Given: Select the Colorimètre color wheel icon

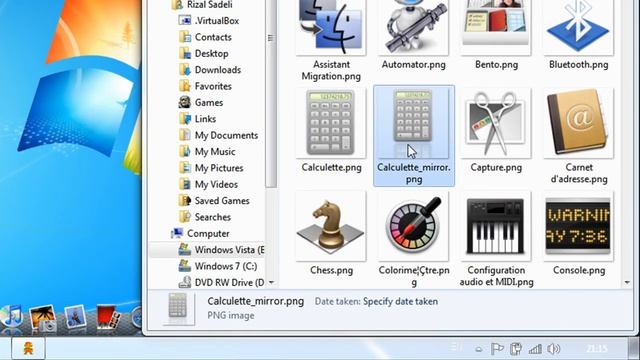Looking at the screenshot, I should click(413, 226).
